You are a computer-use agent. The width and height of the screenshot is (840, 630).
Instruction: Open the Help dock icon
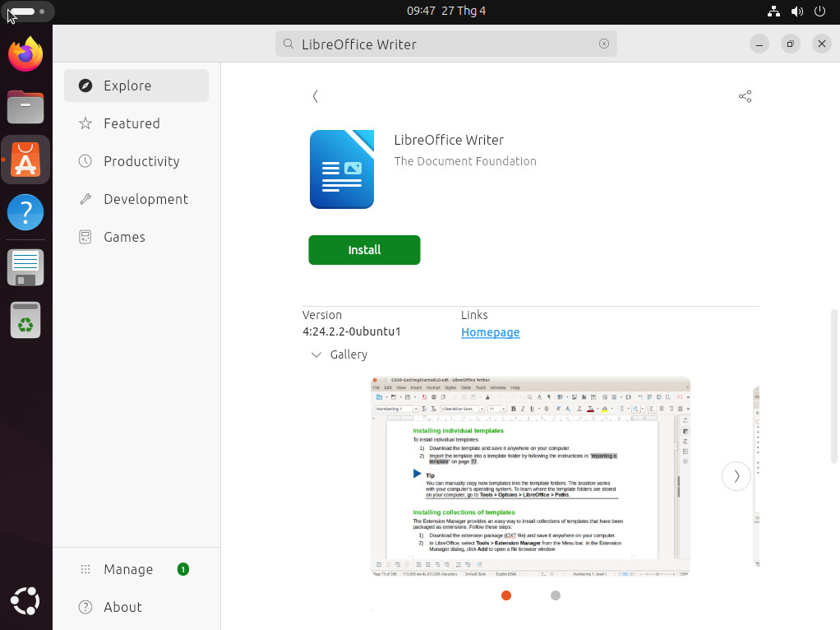[x=25, y=212]
